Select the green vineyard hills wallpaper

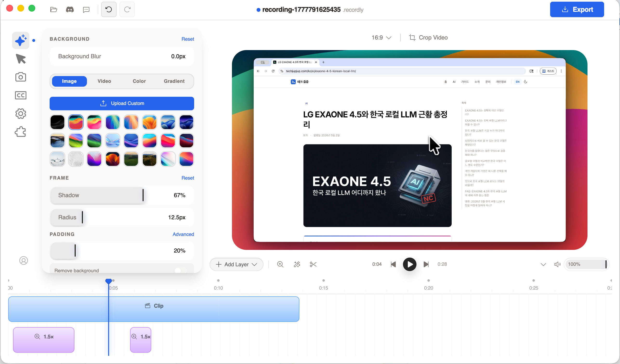coord(131,159)
